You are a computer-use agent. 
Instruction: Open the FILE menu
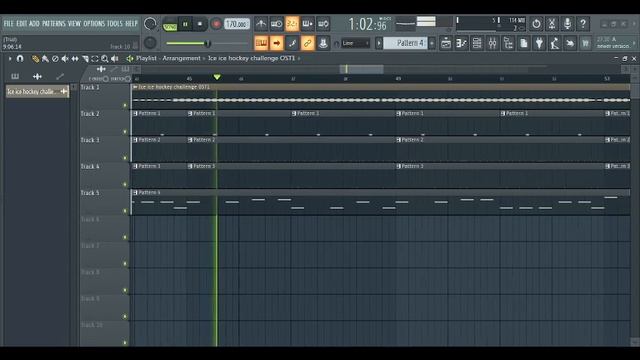[8, 24]
